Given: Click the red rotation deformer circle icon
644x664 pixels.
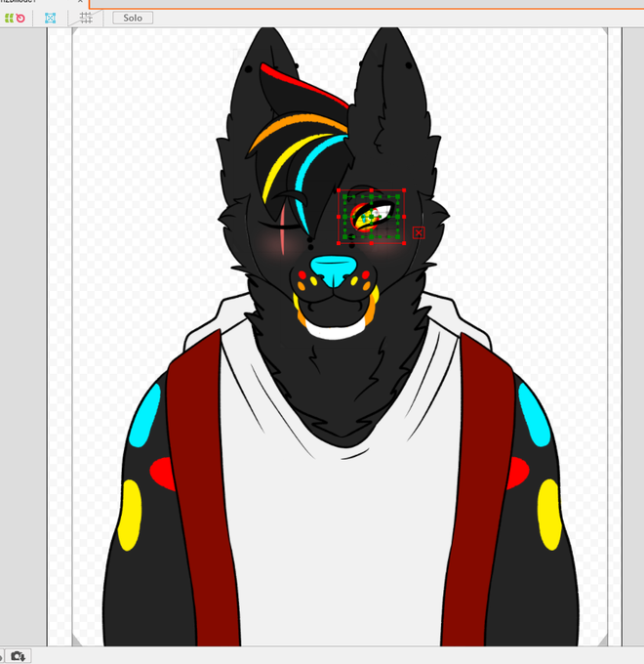Looking at the screenshot, I should click(20, 19).
